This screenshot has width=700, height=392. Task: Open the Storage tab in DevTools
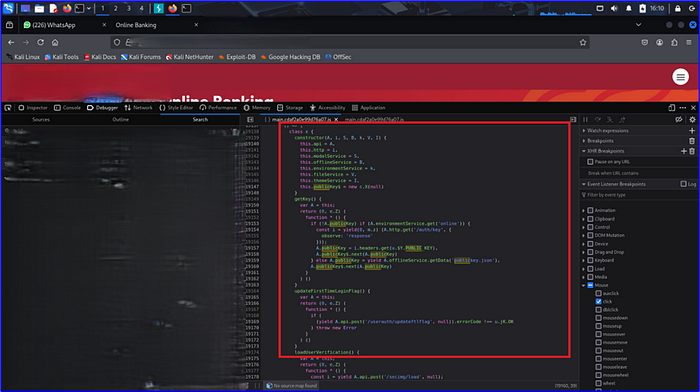coord(290,108)
